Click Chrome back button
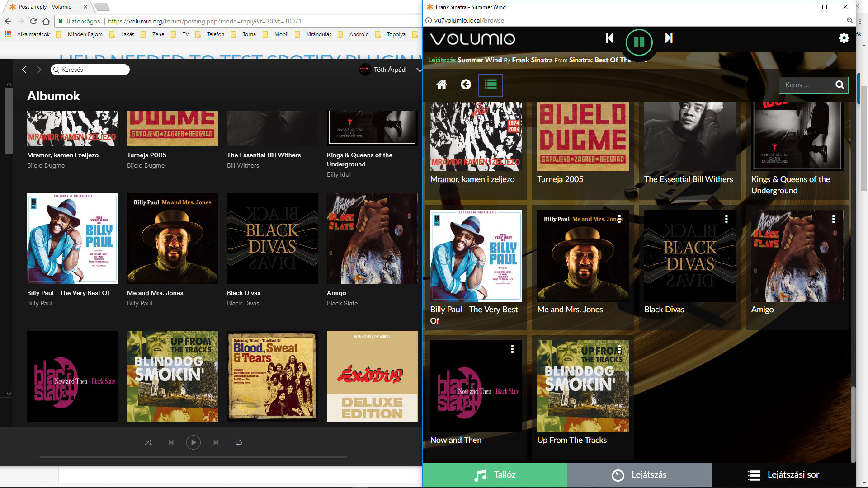 (x=8, y=21)
